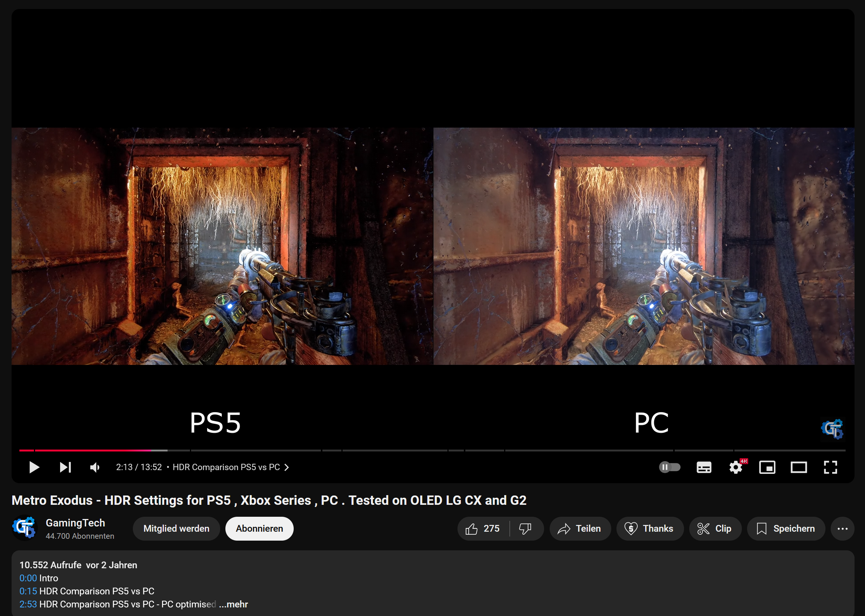Image resolution: width=865 pixels, height=616 pixels.
Task: Open Speichern save-to-playlist menu
Action: 786,528
